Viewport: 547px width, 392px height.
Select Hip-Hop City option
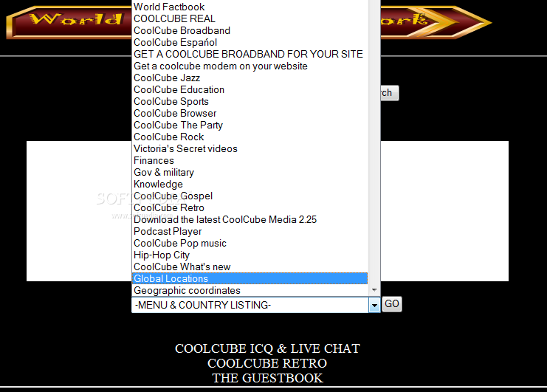(x=250, y=255)
